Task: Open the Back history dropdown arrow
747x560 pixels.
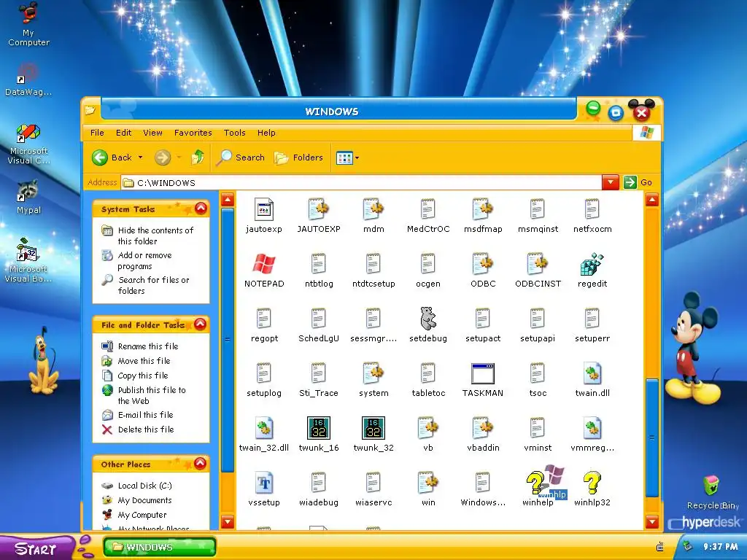Action: tap(140, 157)
